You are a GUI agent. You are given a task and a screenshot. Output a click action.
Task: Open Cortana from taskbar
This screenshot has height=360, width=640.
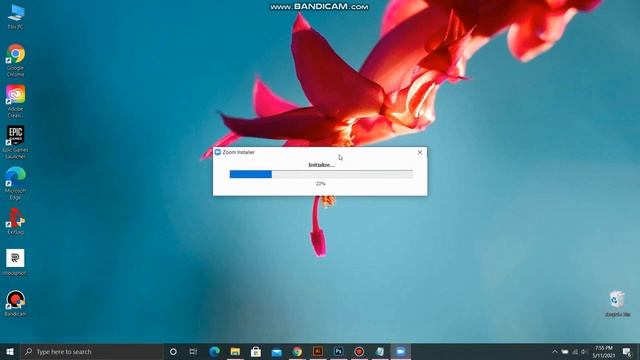[173, 351]
